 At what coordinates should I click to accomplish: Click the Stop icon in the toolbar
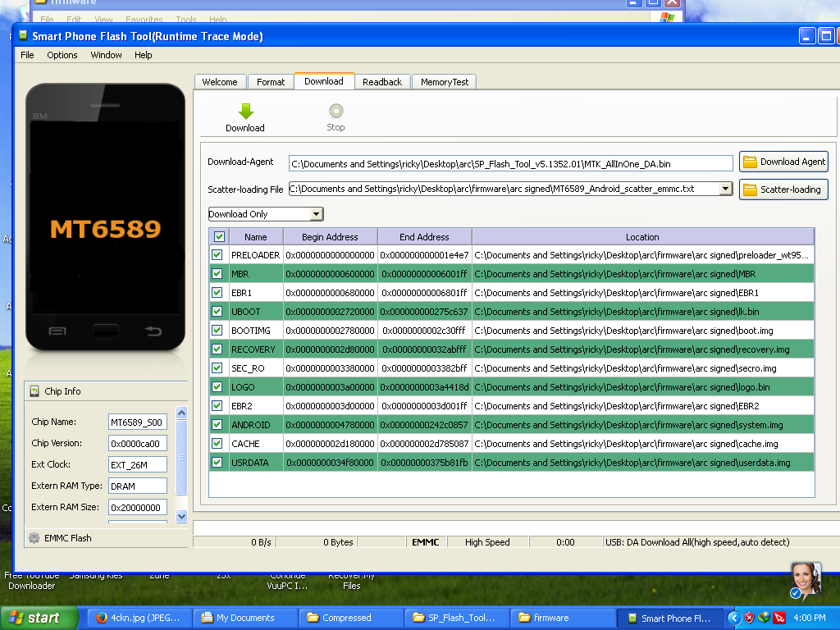tap(336, 111)
